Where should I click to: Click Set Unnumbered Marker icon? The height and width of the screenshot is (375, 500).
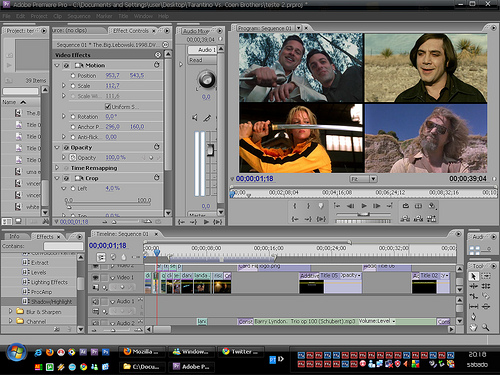[x=321, y=206]
